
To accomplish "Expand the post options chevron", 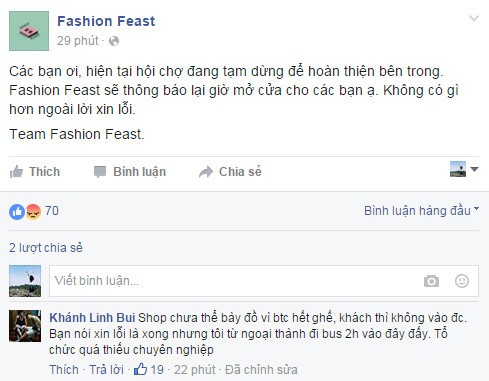I will pos(474,18).
